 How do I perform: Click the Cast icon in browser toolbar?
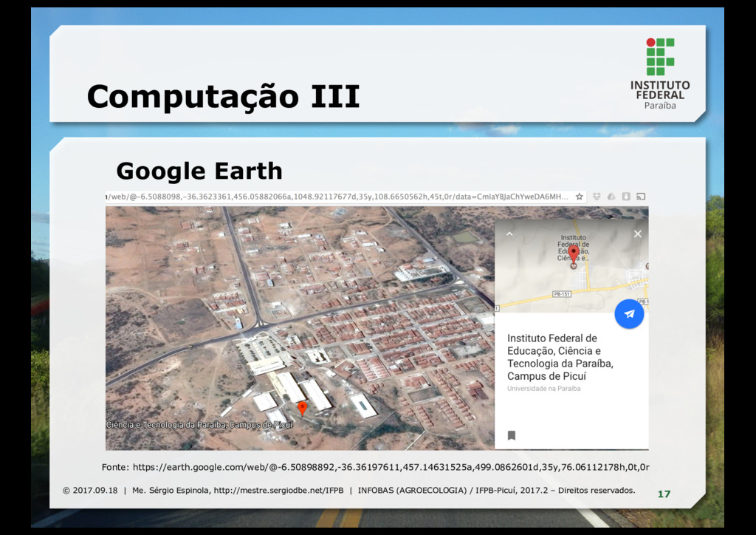[x=641, y=197]
